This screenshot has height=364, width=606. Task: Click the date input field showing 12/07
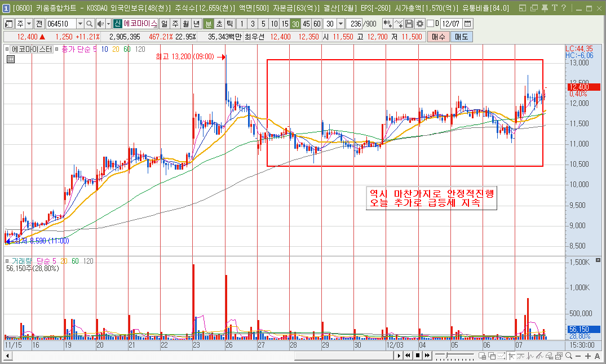pos(451,24)
